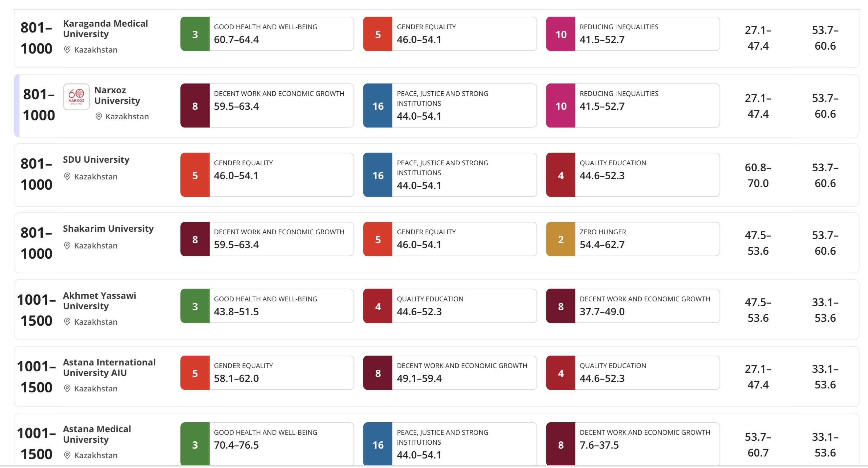Viewport: 868px width, 468px height.
Task: Click location pin icon under SDU University
Action: pyautogui.click(x=67, y=176)
